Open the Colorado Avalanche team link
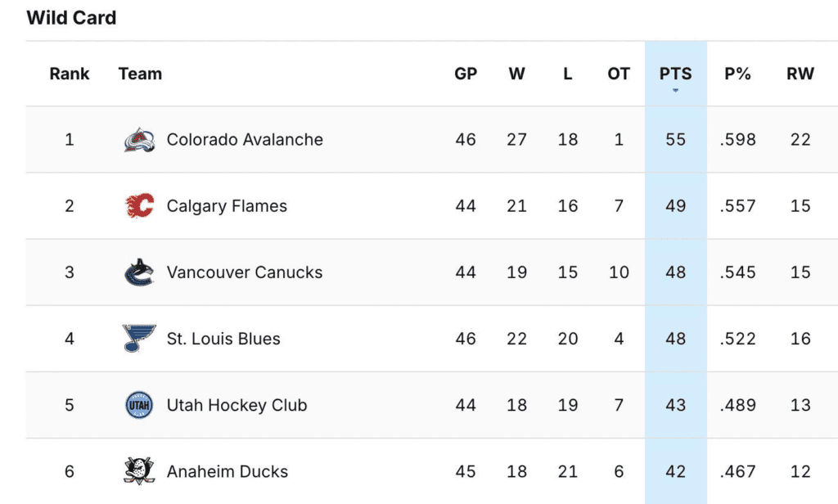 coord(245,140)
